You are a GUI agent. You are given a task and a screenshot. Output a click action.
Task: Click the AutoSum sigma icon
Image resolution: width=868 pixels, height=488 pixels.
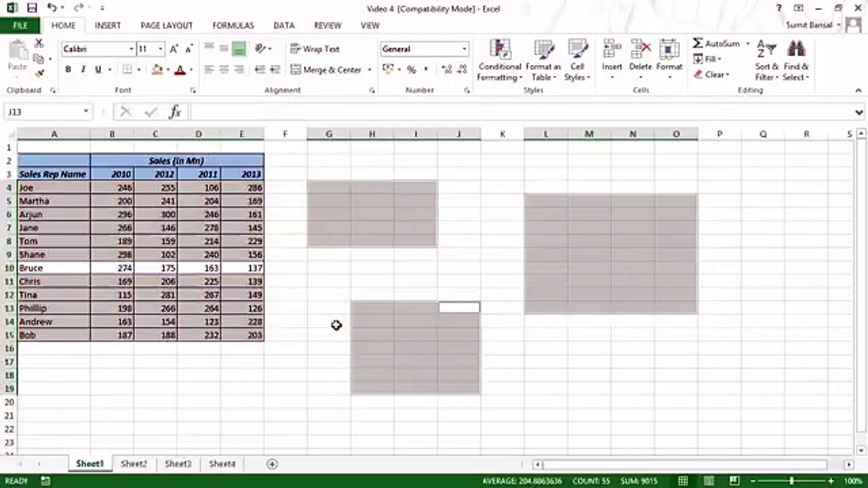(x=698, y=43)
